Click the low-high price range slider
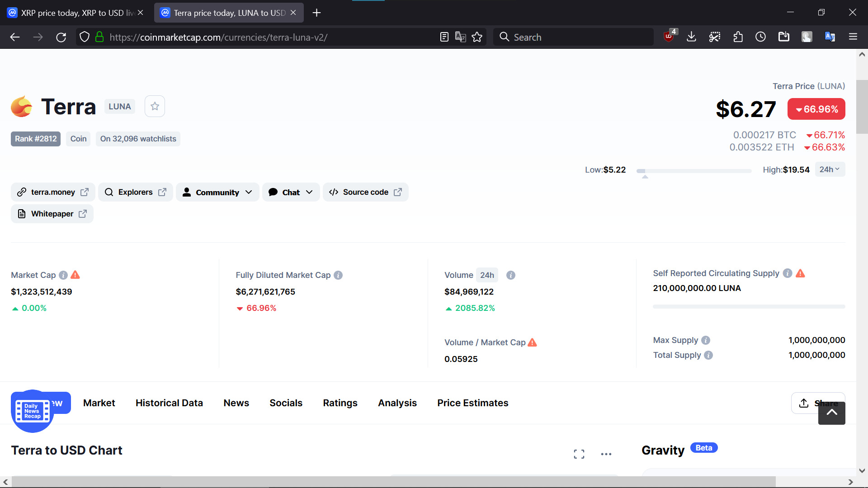The image size is (868, 488). pyautogui.click(x=693, y=171)
